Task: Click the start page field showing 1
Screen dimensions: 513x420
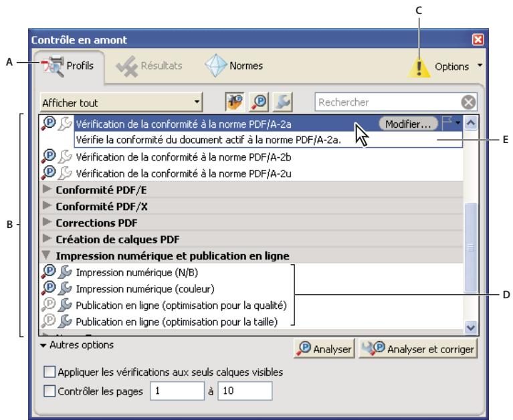Action: pyautogui.click(x=177, y=391)
